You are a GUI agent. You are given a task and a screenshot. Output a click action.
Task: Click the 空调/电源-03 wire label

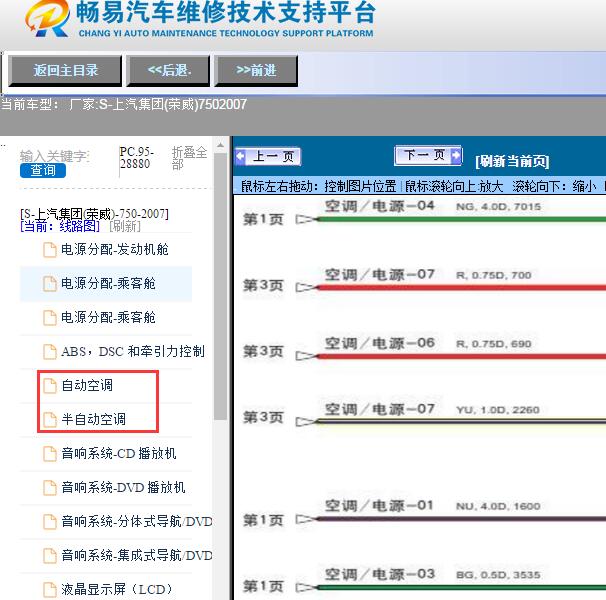(x=380, y=574)
